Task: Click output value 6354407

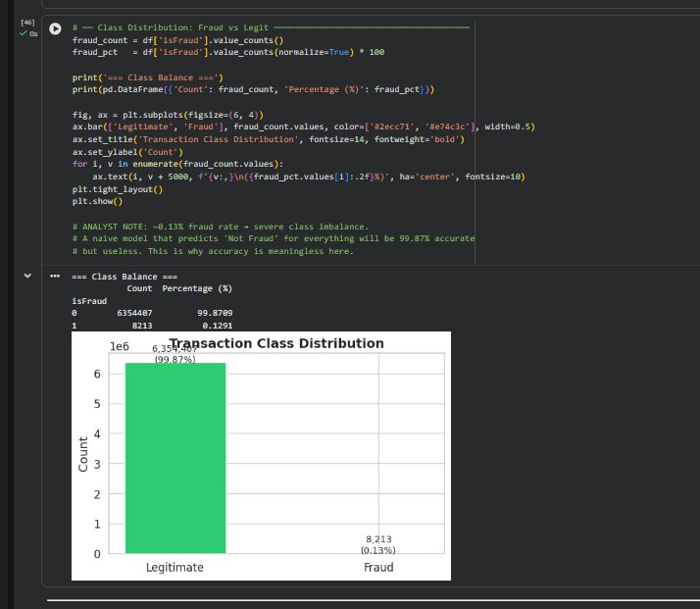Action: (x=134, y=313)
